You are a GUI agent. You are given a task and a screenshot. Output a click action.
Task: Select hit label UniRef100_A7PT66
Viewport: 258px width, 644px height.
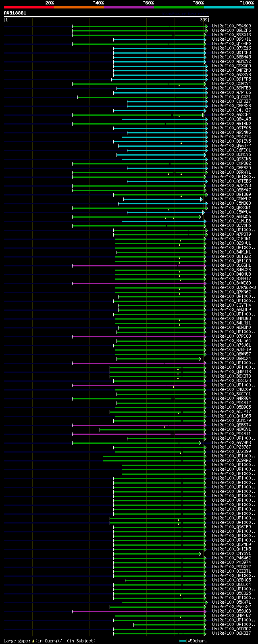pos(231,92)
